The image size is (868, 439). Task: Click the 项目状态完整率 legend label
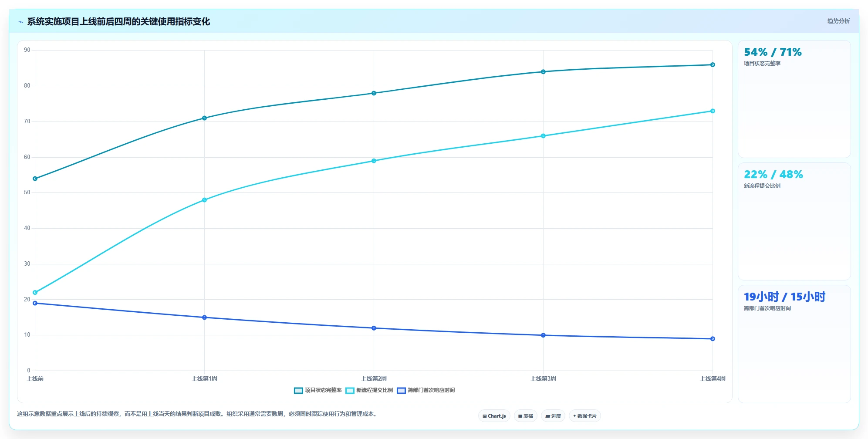(323, 390)
